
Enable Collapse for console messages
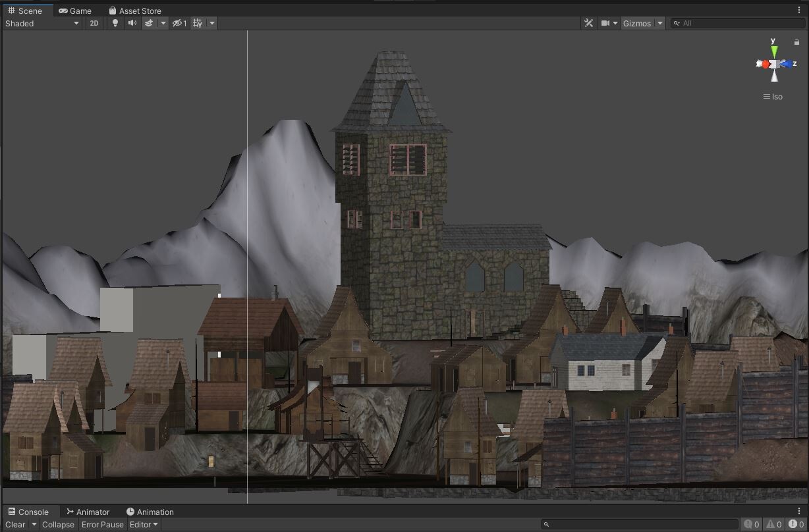[x=58, y=525]
